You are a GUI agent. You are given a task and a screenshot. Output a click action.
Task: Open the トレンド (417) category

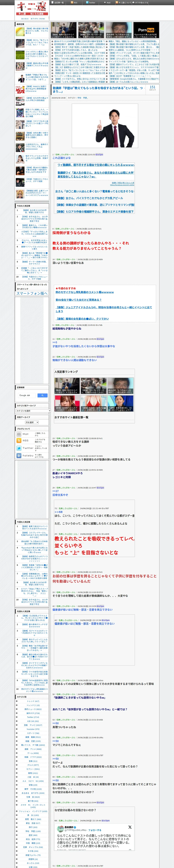tap(33, 701)
